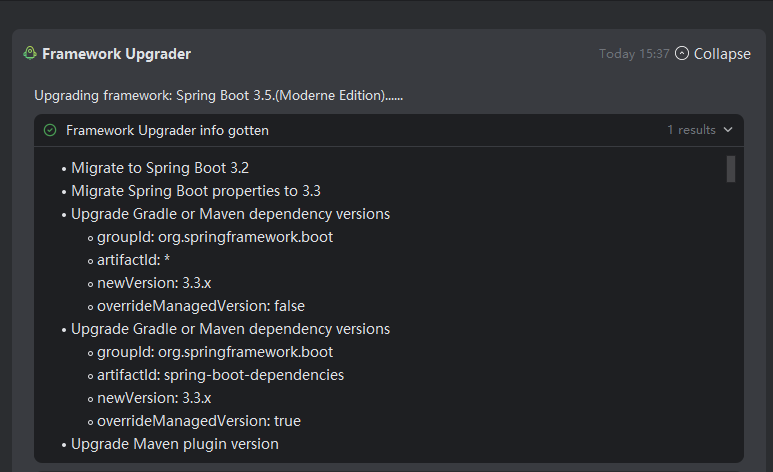773x472 pixels.
Task: Click the 'Framework Upgrader' panel title
Action: (116, 54)
